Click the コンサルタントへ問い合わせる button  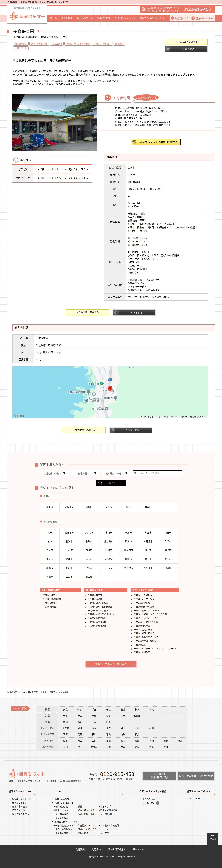(x=156, y=142)
